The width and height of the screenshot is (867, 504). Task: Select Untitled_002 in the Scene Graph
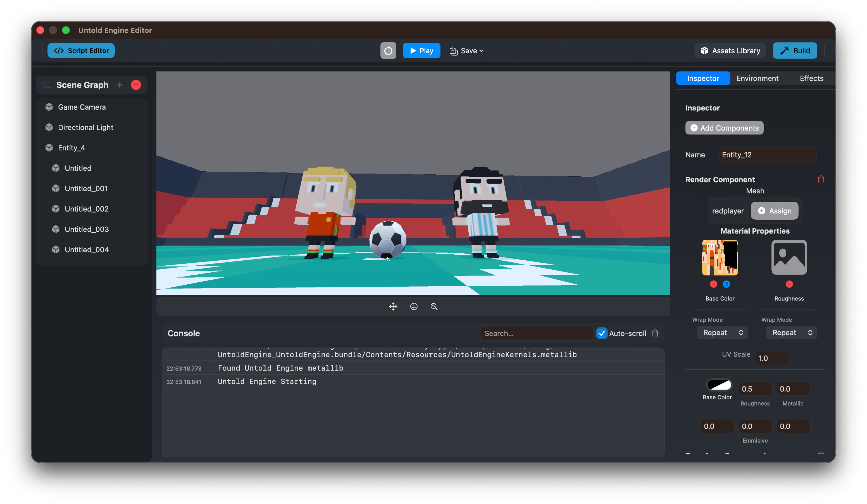click(86, 209)
